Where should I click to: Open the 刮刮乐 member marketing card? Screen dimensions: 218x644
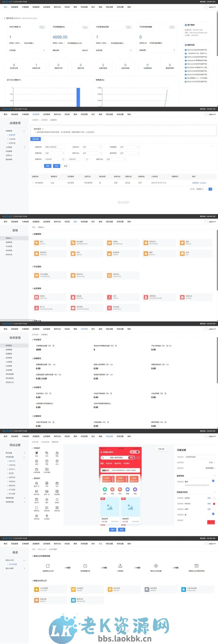50,297
